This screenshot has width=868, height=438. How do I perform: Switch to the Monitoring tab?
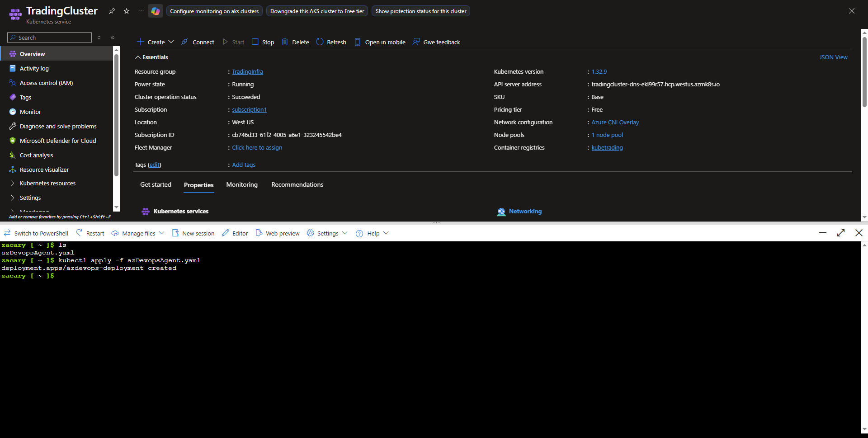click(242, 184)
